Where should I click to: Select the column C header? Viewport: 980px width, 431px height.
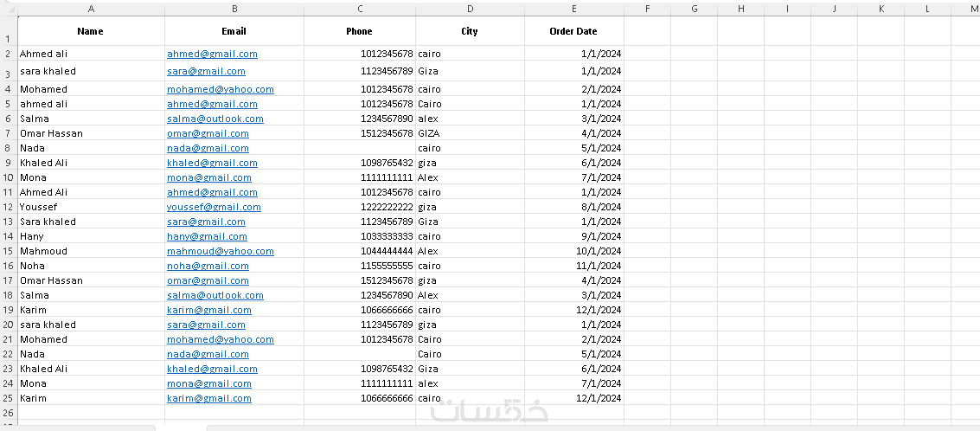coord(360,9)
